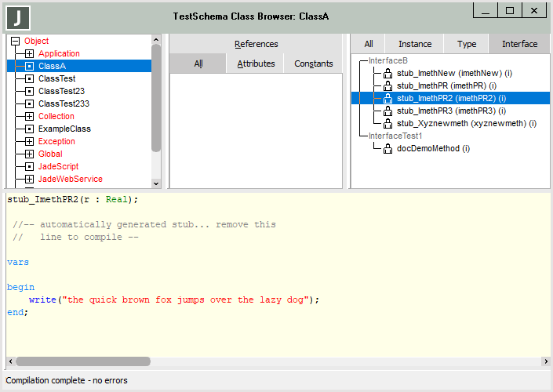Select the Instance methods tab
The image size is (553, 392).
(x=415, y=44)
